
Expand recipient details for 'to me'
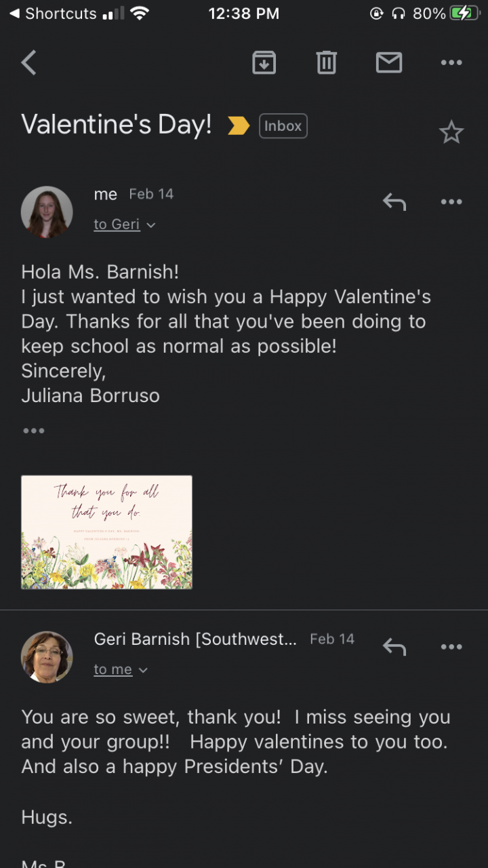121,669
